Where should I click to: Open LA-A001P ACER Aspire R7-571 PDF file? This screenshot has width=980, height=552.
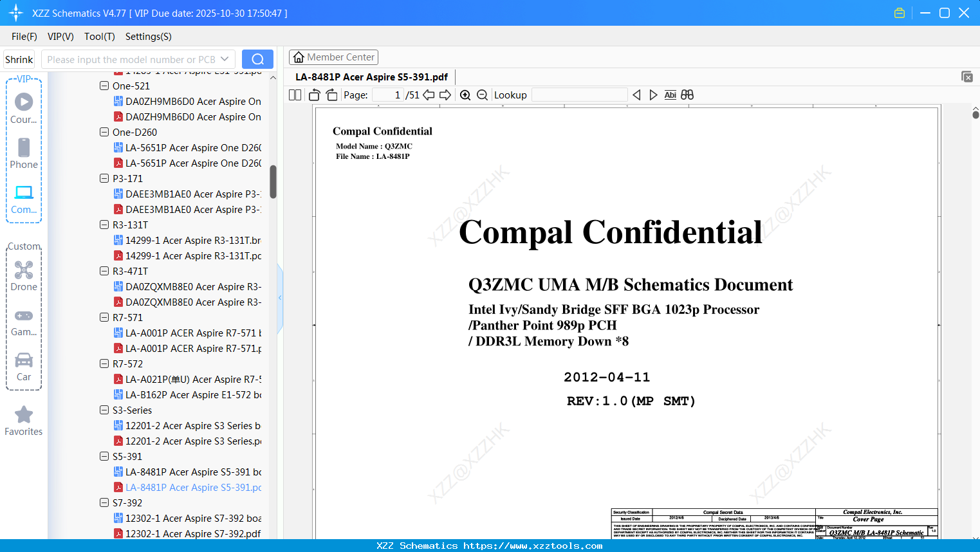pos(188,349)
